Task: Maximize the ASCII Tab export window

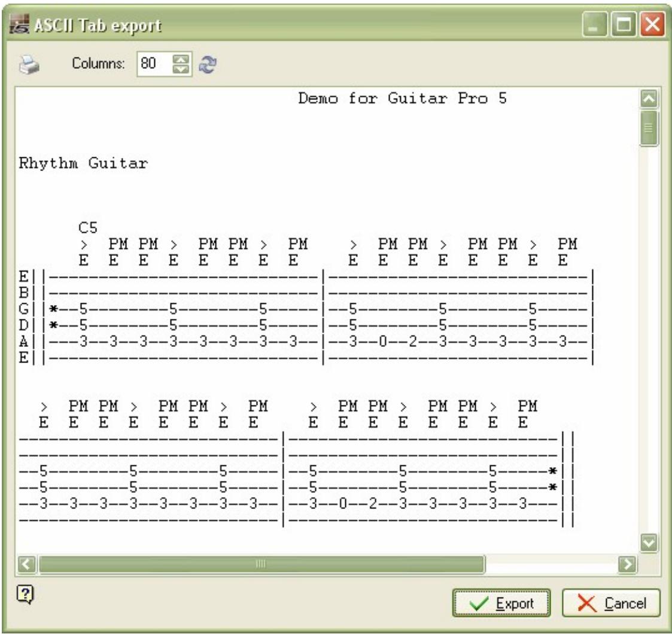Action: 623,24
